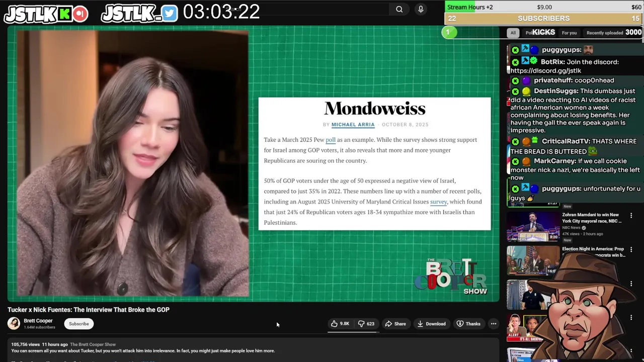This screenshot has width=644, height=362.
Task: Click The Brett Cooper Show logo in the video
Action: pyautogui.click(x=451, y=276)
